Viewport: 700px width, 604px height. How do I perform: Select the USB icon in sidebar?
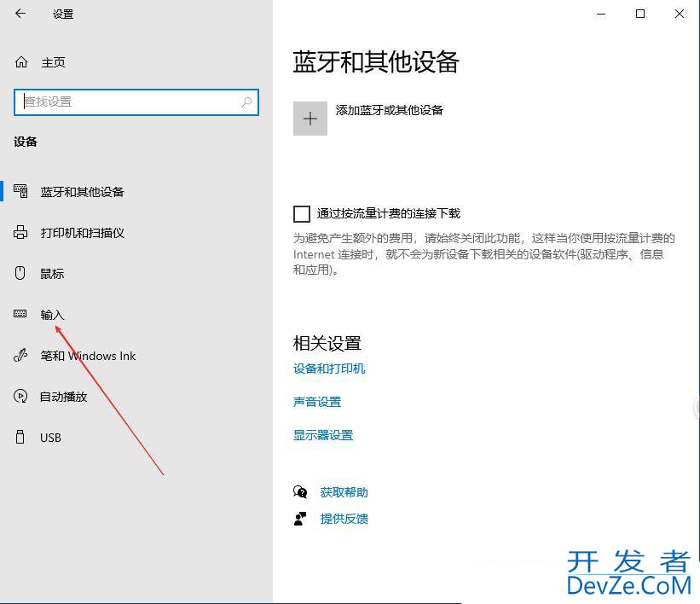tap(20, 437)
